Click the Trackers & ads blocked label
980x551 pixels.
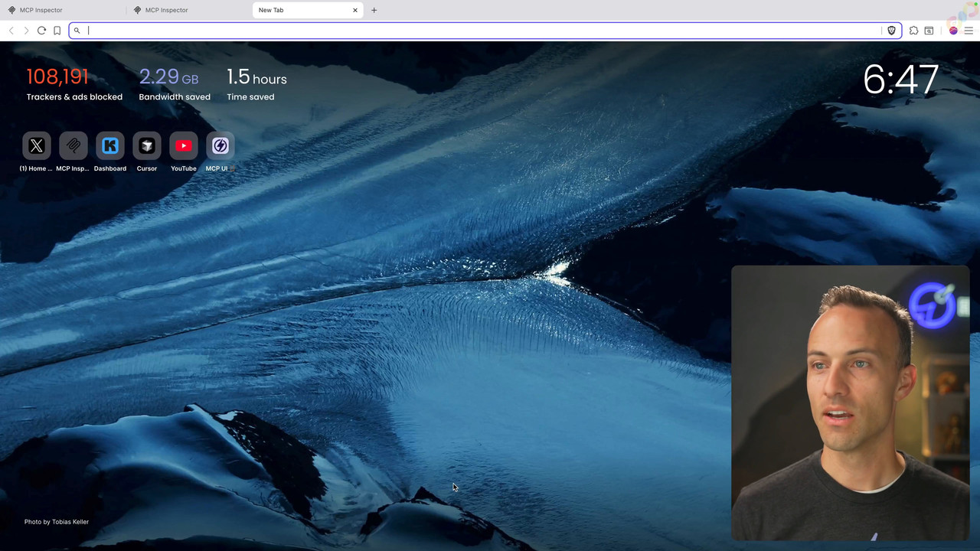pyautogui.click(x=74, y=97)
